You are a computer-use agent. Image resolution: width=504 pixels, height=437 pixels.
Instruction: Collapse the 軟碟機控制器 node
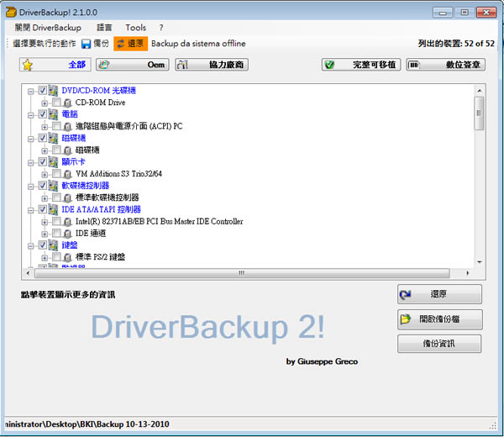[x=30, y=187]
